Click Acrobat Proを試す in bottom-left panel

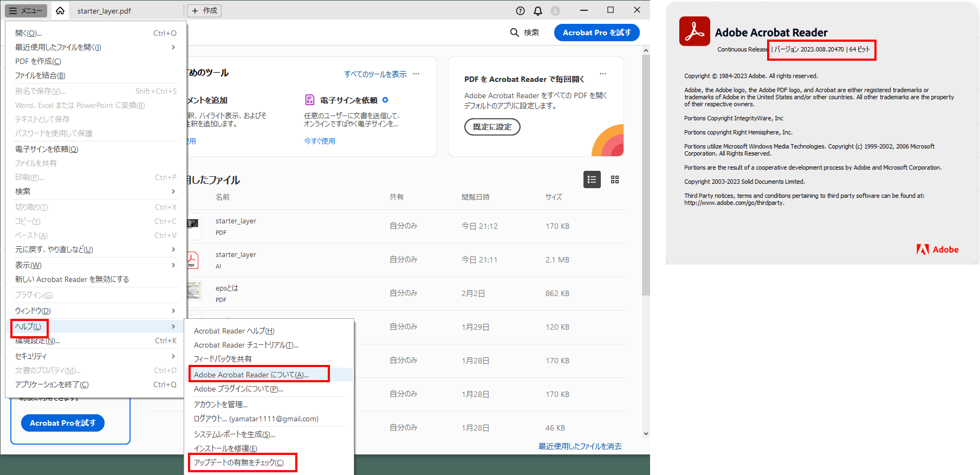pos(63,423)
